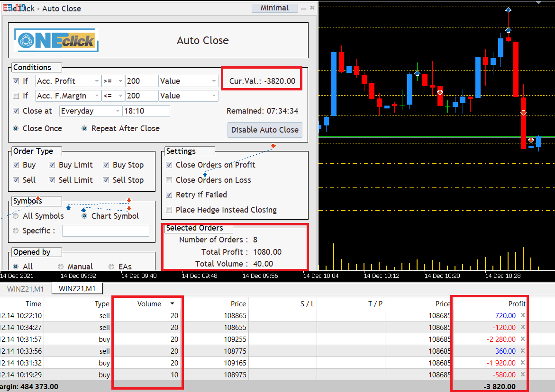Image resolution: width=555 pixels, height=392 pixels.
Task: Click the 18:10 close time field
Action: 146,111
